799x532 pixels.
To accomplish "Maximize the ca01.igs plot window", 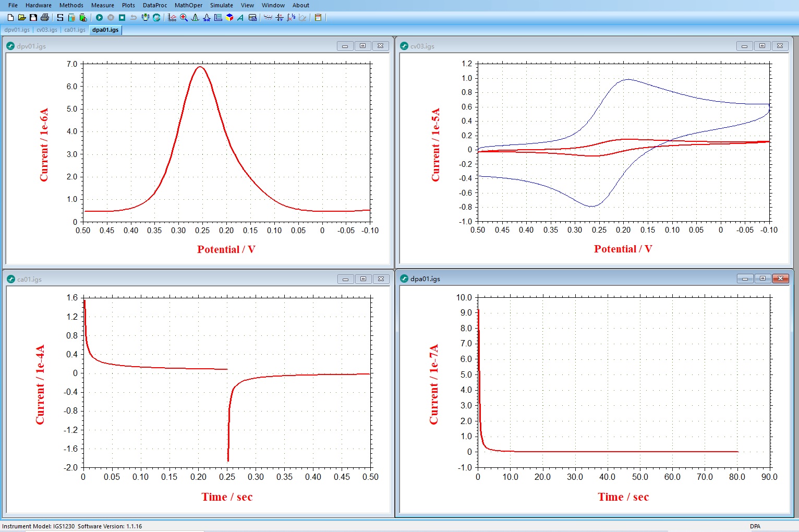I will pyautogui.click(x=364, y=279).
